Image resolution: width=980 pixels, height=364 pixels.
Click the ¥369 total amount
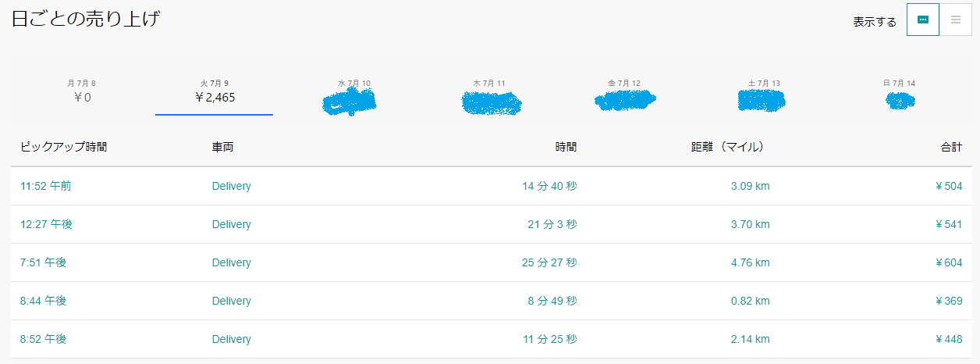click(x=948, y=301)
